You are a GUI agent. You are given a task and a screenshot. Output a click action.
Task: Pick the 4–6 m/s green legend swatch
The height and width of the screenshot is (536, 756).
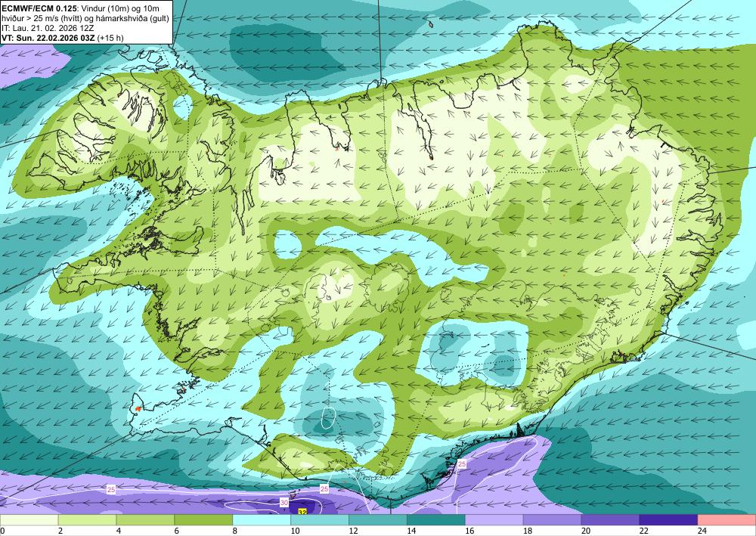145,520
